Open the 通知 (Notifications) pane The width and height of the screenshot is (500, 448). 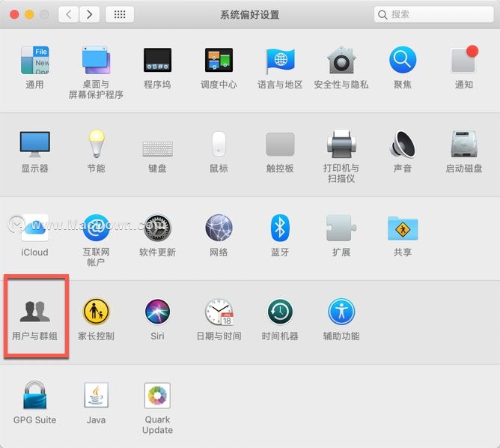(x=464, y=60)
